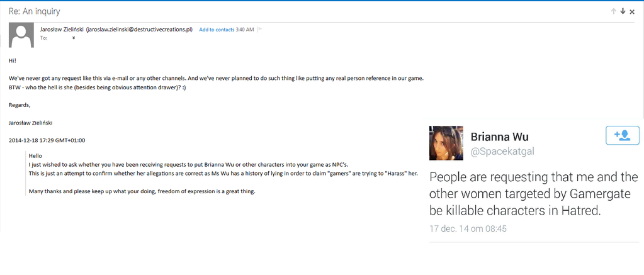Click the tweet timestamp '17 dec. 14 om 08:45'

click(x=468, y=228)
